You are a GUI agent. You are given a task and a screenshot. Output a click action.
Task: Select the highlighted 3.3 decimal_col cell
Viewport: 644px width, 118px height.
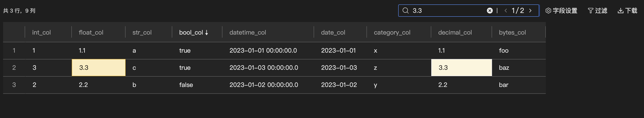pos(461,68)
